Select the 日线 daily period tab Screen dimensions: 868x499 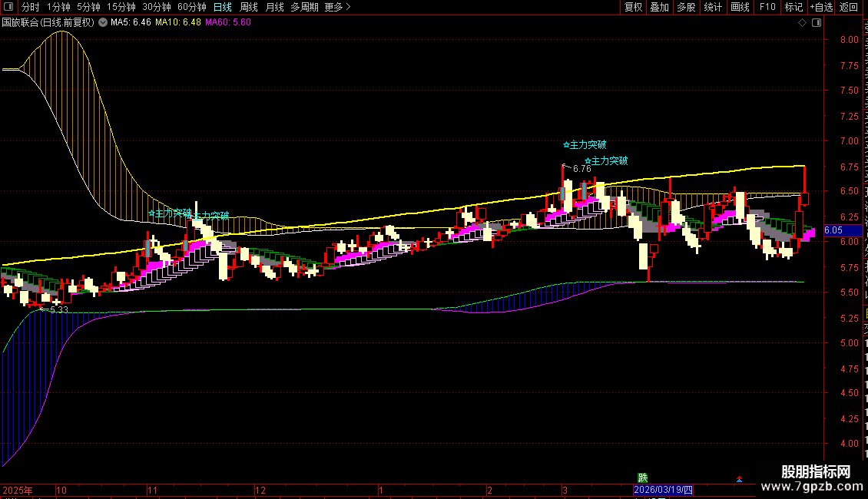point(223,7)
